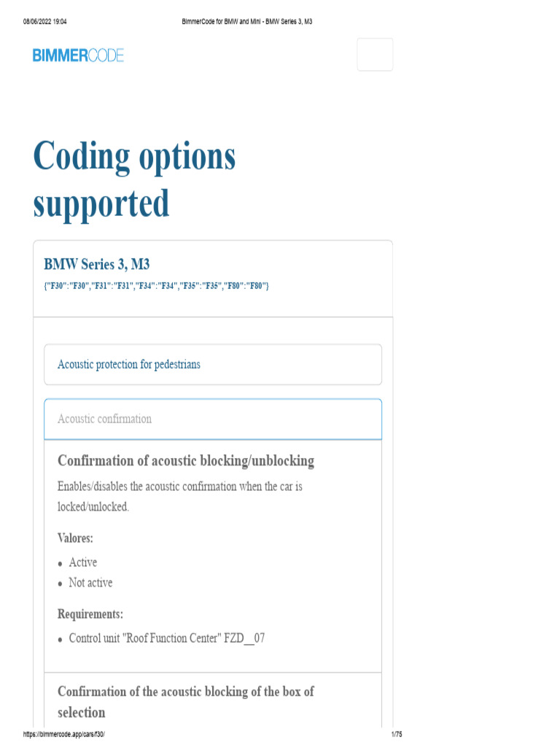The image size is (560, 747).
Task: Collapse the Acoustic confirmation section
Action: (x=105, y=419)
